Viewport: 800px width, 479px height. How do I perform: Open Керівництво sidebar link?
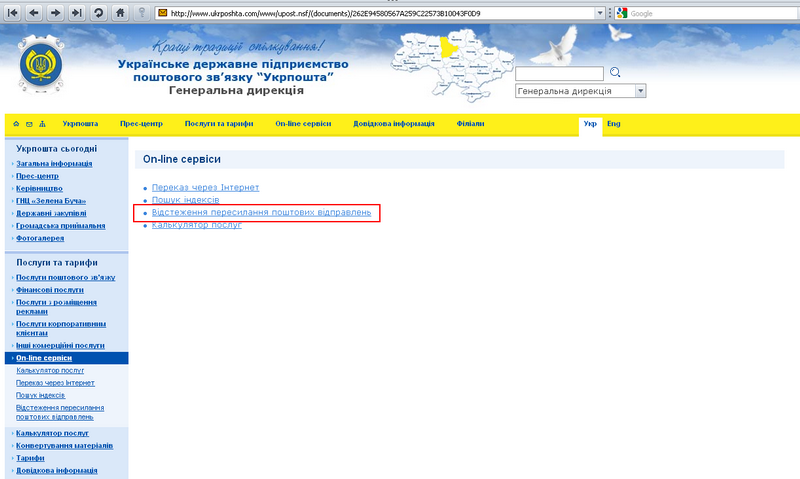(x=39, y=189)
